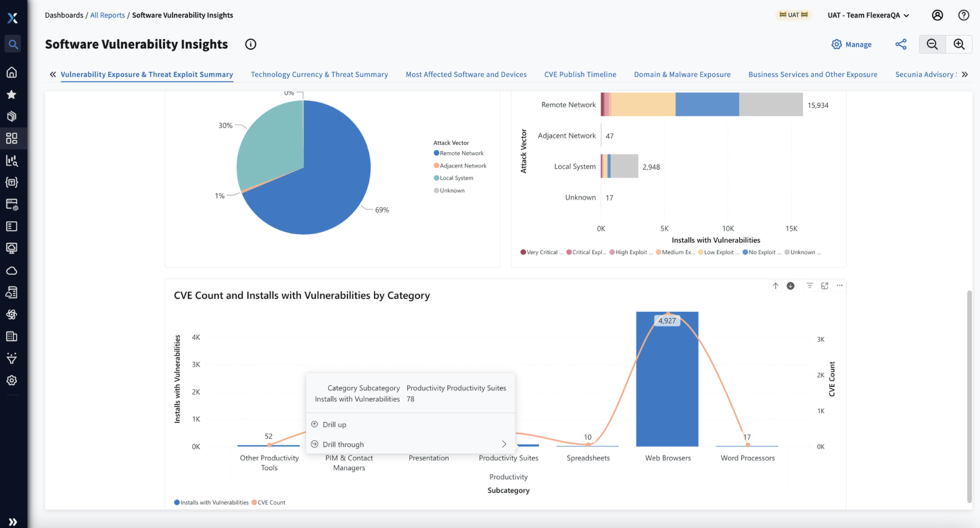Viewport: 980px width, 528px height.
Task: Enter focus mode on the CVE chart
Action: click(824, 285)
